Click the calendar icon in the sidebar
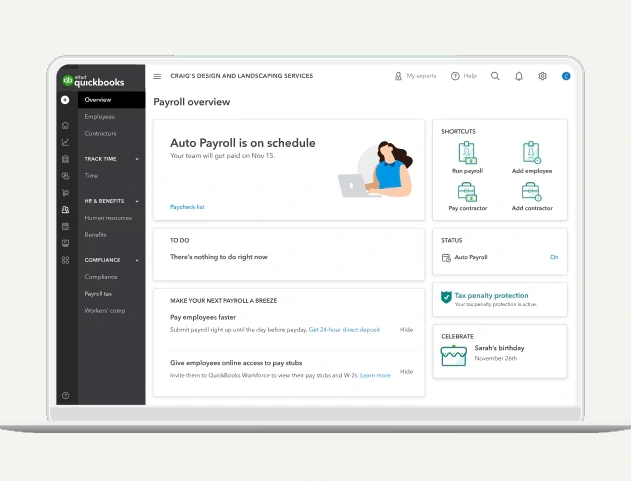631x481 pixels. tap(65, 227)
